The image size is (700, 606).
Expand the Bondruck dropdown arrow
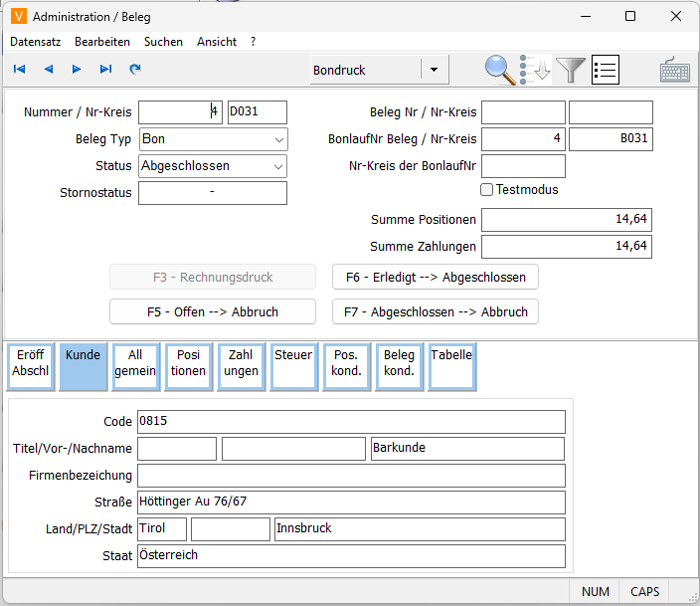(435, 71)
